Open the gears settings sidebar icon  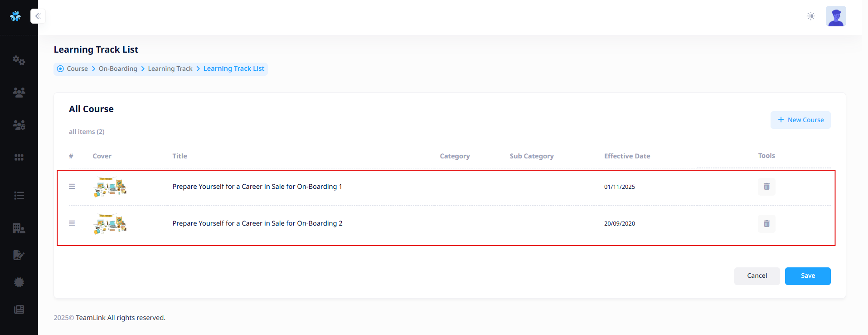[19, 60]
